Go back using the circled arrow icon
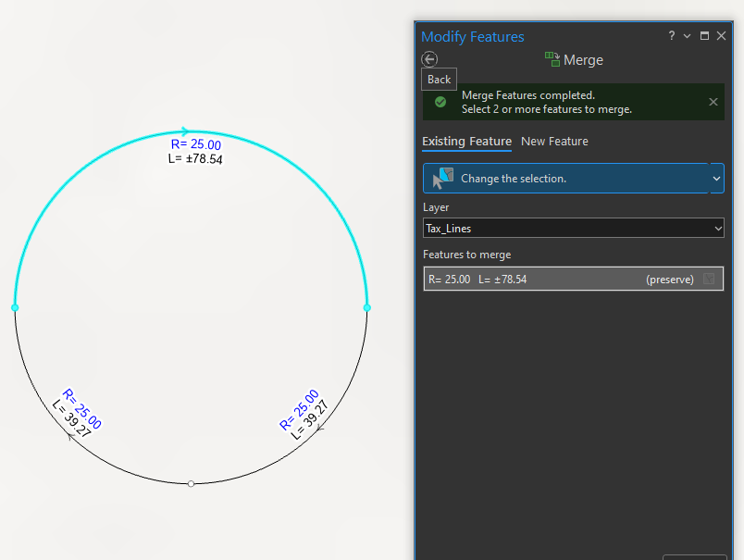Viewport: 744px width, 560px height. click(429, 59)
